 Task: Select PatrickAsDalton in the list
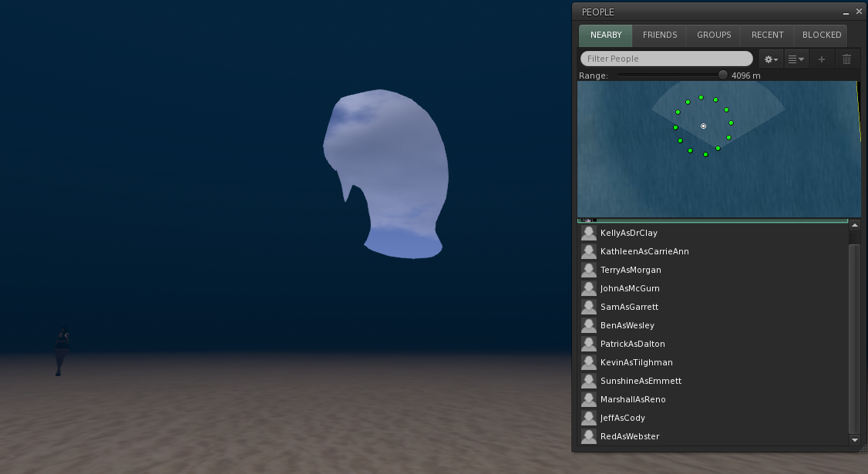tap(714, 344)
